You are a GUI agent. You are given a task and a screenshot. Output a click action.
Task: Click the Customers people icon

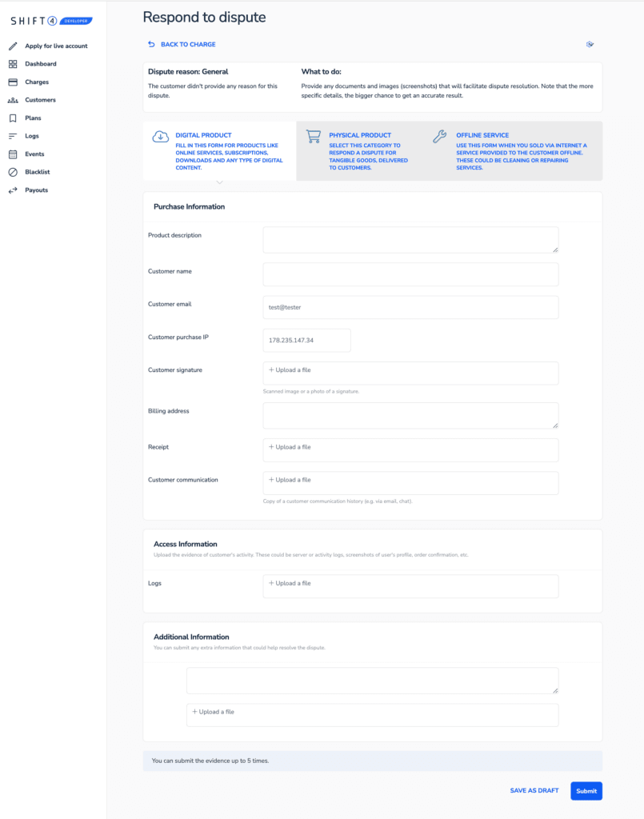(13, 100)
